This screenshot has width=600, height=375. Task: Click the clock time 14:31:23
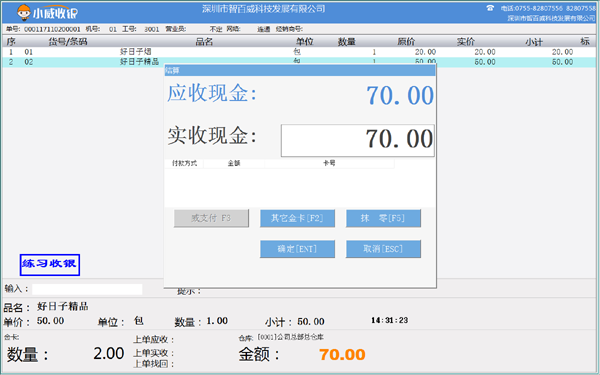coord(390,320)
